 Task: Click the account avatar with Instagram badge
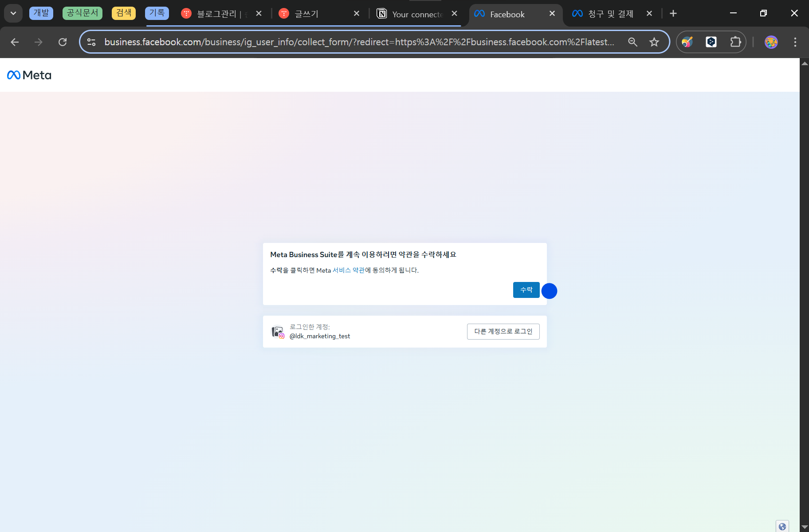coord(278,332)
